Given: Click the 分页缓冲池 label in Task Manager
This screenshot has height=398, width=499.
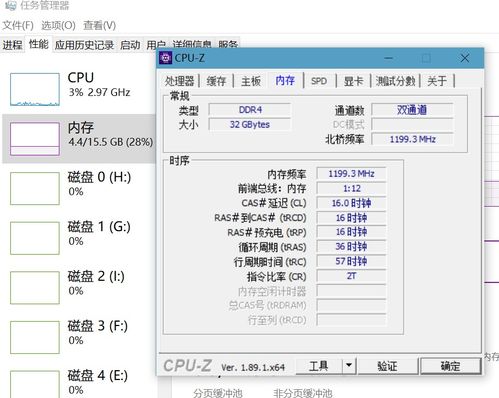Looking at the screenshot, I should 218,393.
